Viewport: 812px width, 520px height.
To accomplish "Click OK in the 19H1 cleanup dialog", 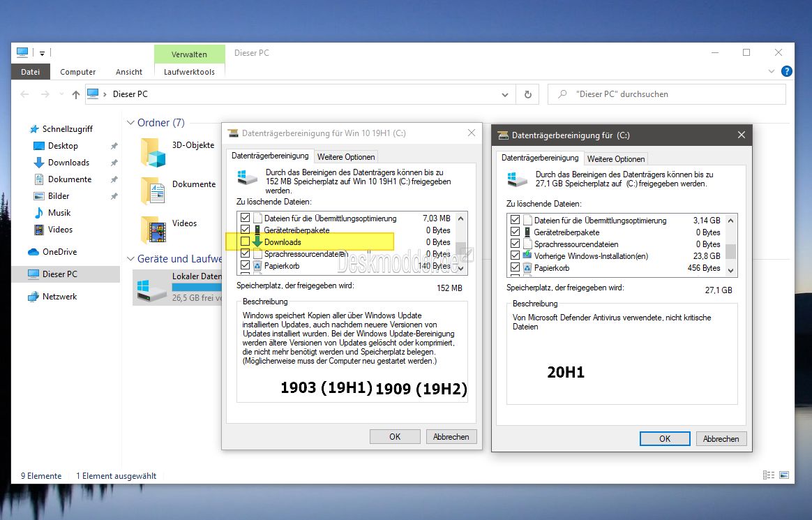I will (395, 437).
